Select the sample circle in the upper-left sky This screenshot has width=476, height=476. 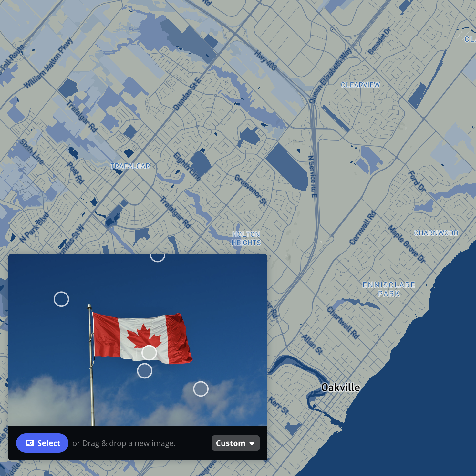(x=62, y=299)
